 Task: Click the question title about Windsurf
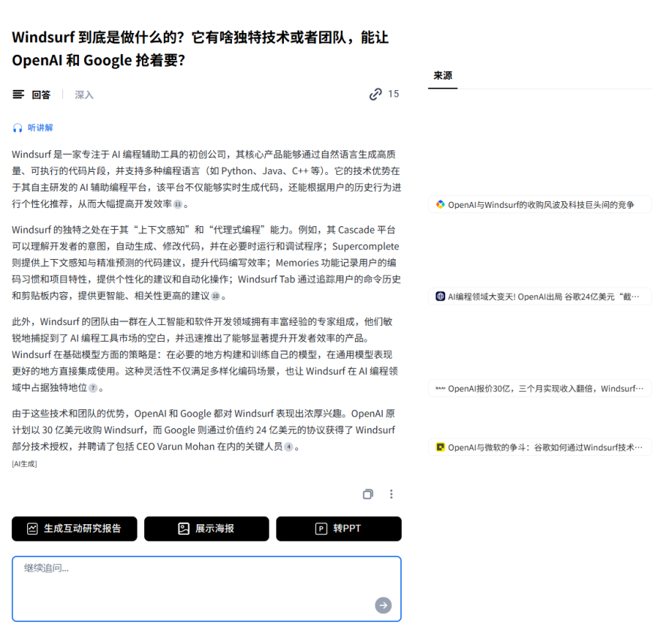coord(200,48)
